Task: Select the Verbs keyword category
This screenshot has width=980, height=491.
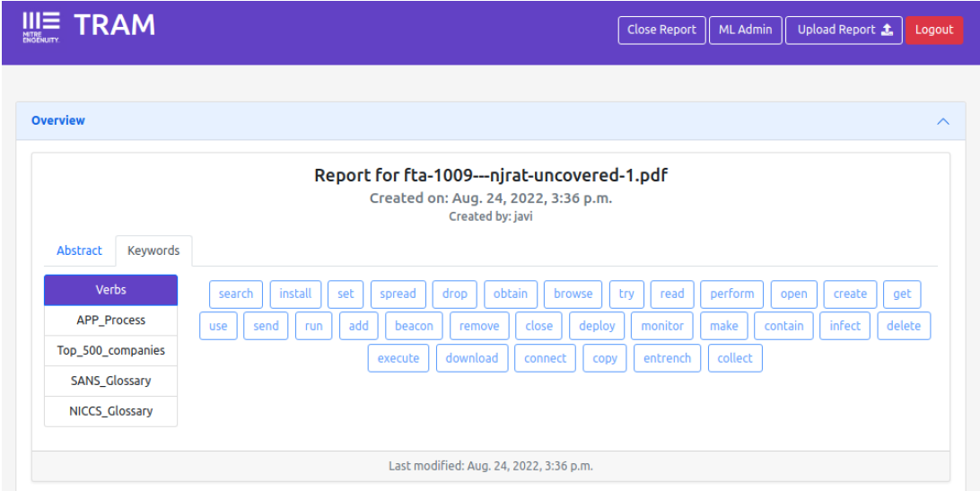Action: (x=111, y=290)
